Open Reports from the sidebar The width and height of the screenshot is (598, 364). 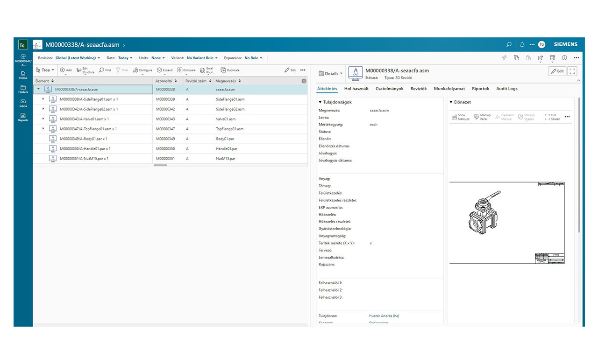click(x=23, y=117)
